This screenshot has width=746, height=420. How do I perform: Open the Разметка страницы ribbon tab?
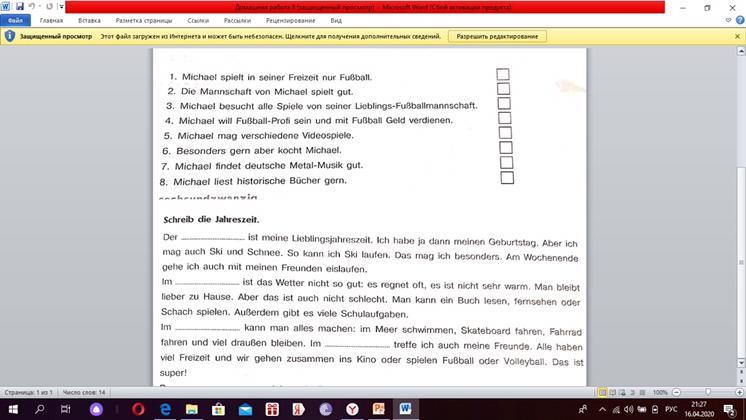tap(144, 20)
